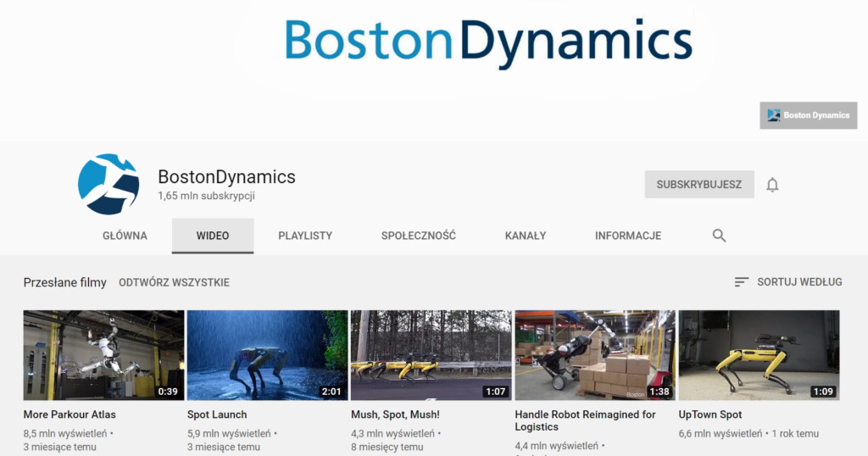Click the 4,3 mln wyświetleń view count
This screenshot has height=456, width=868.
click(x=392, y=433)
